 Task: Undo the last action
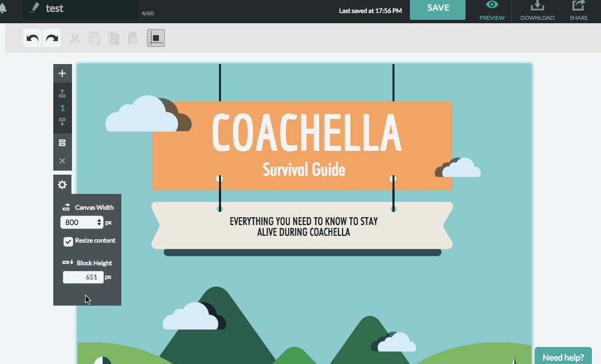point(32,39)
